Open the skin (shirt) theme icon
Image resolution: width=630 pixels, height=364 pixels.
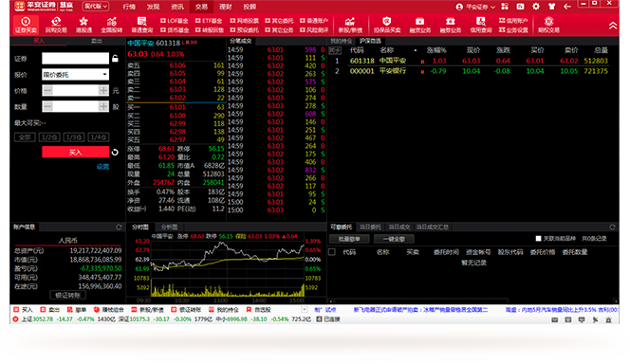click(551, 7)
